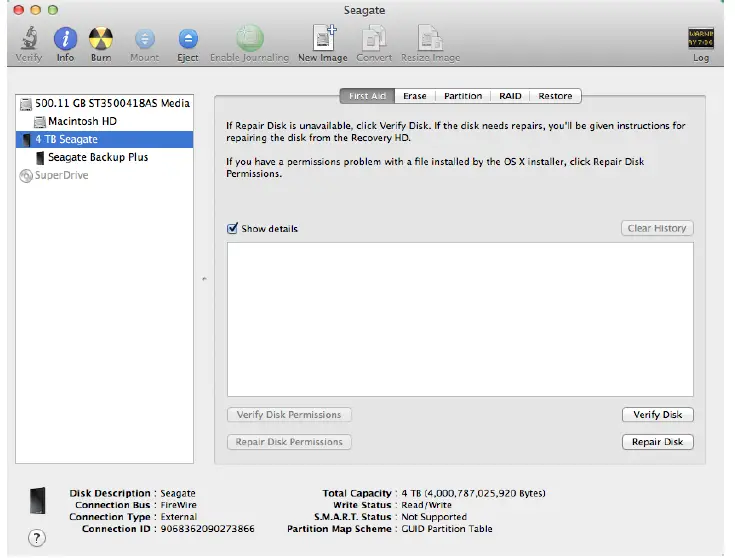Select the 500.11 GB ST3500418AS Media disk
Viewport: 735px width, 559px height.
pos(104,103)
